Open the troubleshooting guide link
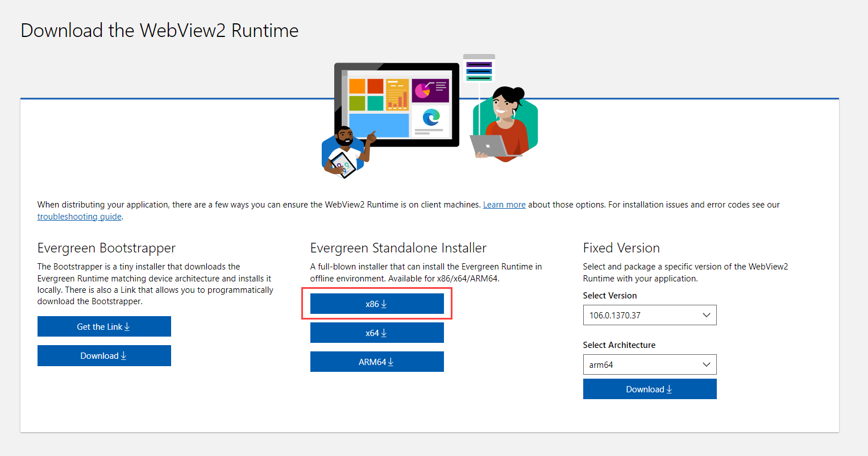The width and height of the screenshot is (868, 456). [80, 217]
